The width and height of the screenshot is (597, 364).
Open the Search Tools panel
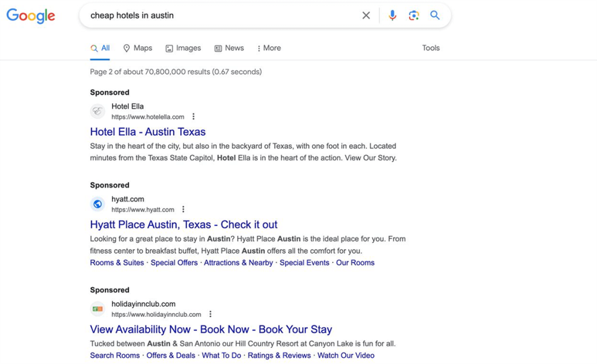pyautogui.click(x=431, y=48)
